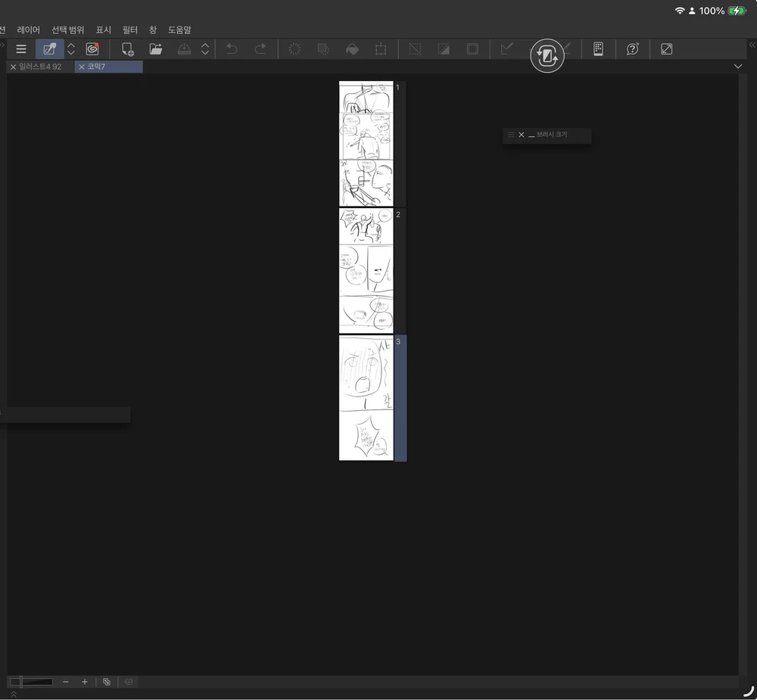This screenshot has width=757, height=700.
Task: Select page 1 thumbnail
Action: 366,144
